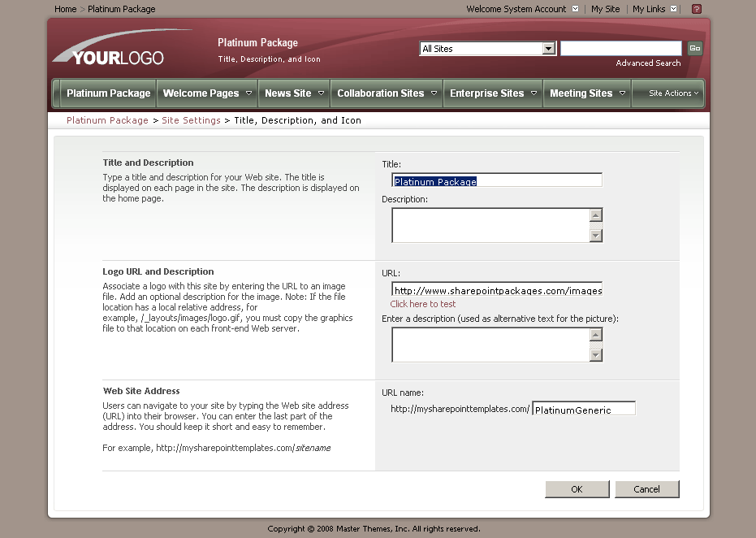
Task: Click the Go search icon
Action: 694,48
